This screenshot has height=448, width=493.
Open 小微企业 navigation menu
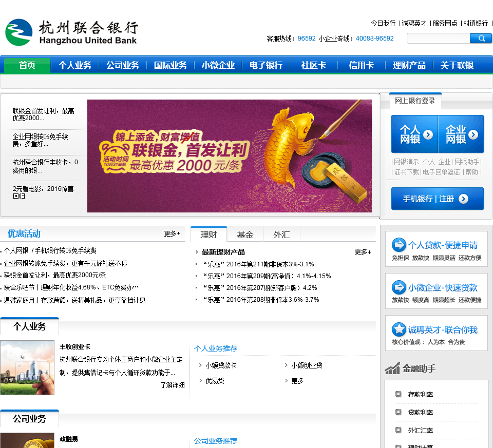coord(218,65)
